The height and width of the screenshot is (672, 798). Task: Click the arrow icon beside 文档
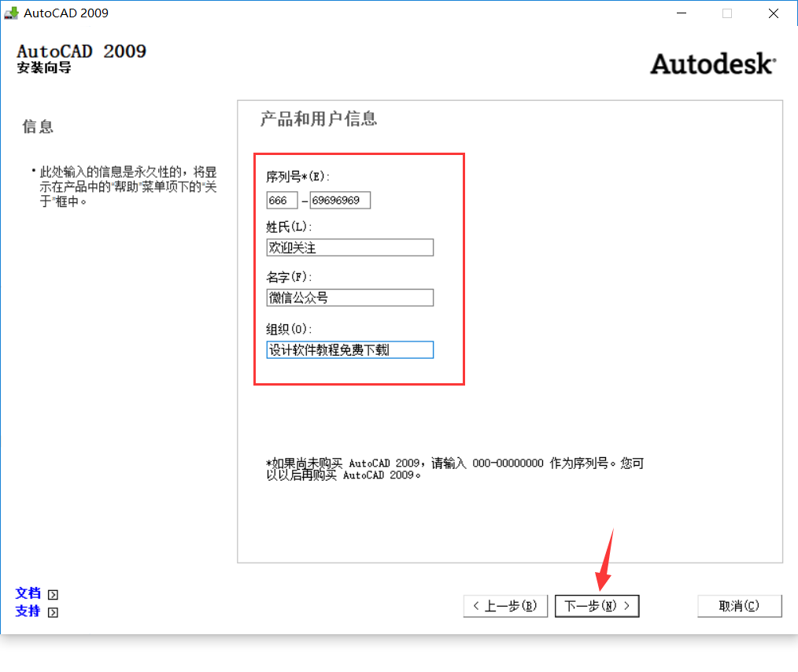(x=53, y=595)
